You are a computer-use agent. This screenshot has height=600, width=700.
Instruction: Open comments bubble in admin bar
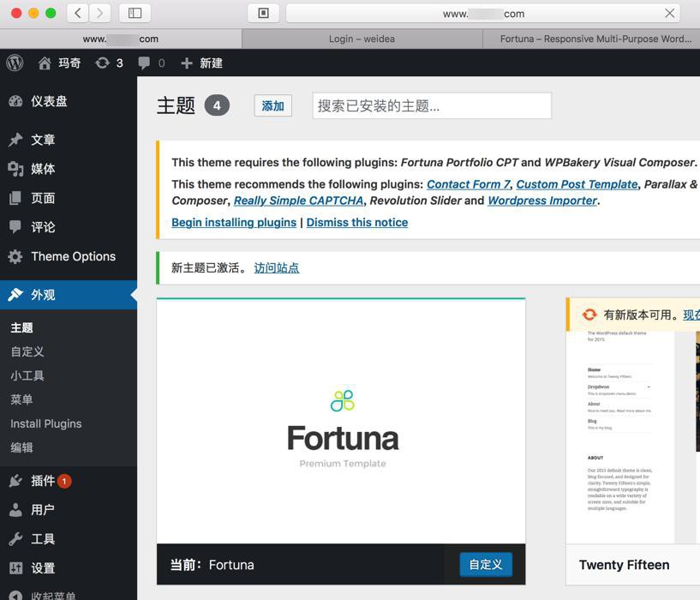pos(152,63)
